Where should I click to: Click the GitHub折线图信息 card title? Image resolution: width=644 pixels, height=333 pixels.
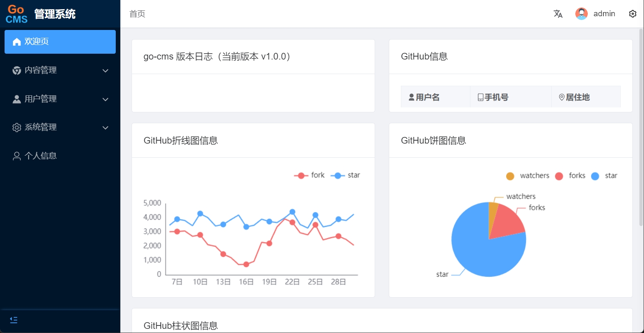click(181, 141)
